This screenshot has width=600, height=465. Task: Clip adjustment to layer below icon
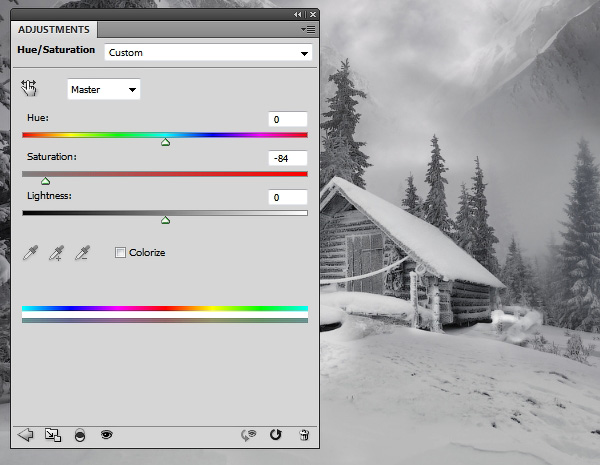point(80,435)
